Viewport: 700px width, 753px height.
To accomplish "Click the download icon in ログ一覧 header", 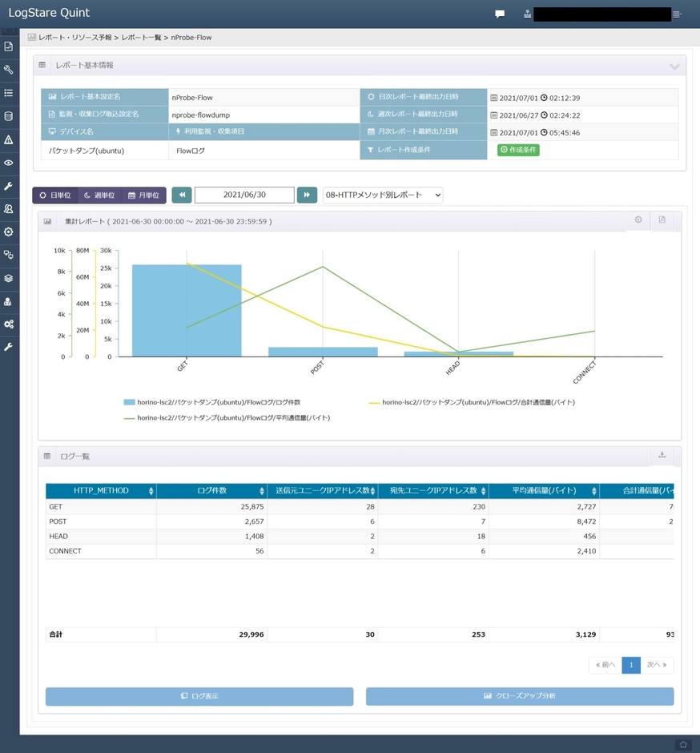I will pos(662,455).
